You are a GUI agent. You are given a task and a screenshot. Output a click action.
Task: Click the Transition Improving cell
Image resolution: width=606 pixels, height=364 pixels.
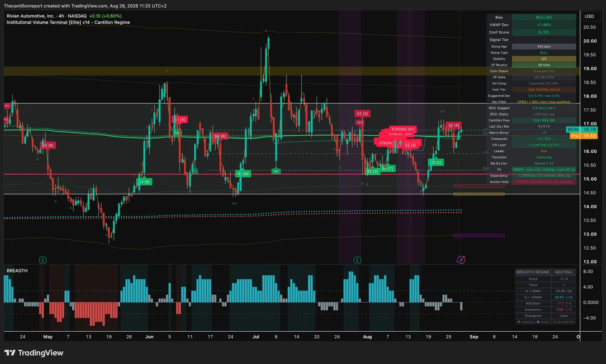coord(544,157)
